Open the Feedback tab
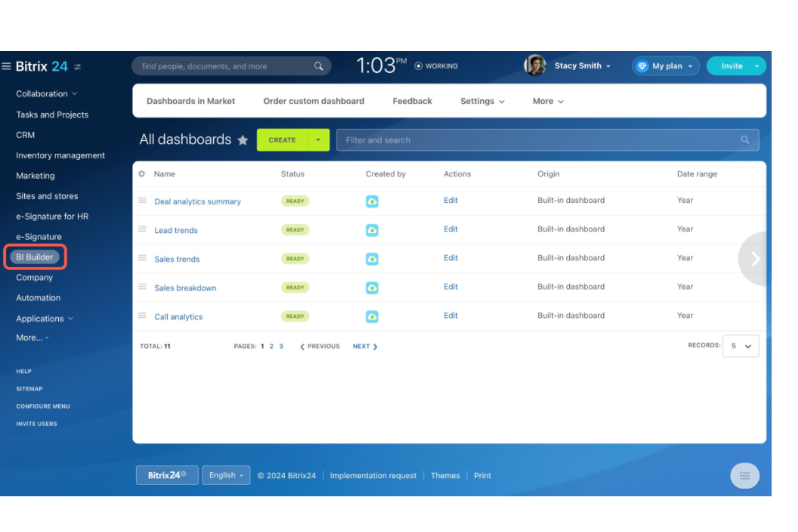This screenshot has width=798, height=532. (412, 101)
